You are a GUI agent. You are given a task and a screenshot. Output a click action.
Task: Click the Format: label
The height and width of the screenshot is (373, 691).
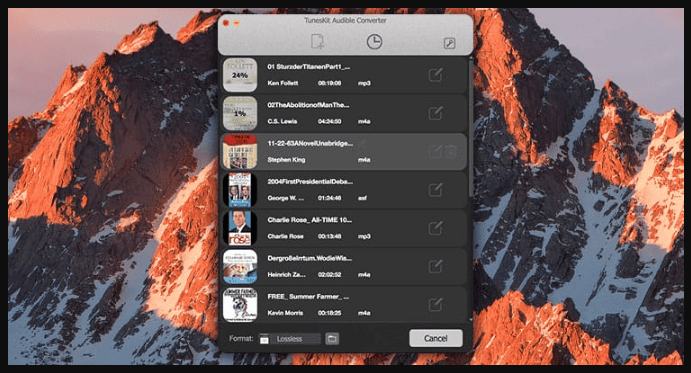pyautogui.click(x=241, y=339)
